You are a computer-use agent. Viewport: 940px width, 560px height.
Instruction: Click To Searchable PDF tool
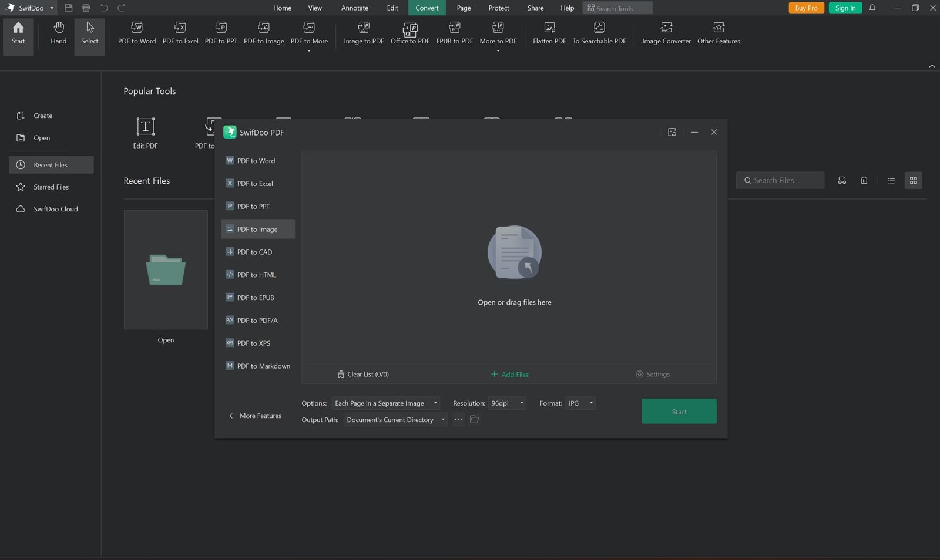599,34
